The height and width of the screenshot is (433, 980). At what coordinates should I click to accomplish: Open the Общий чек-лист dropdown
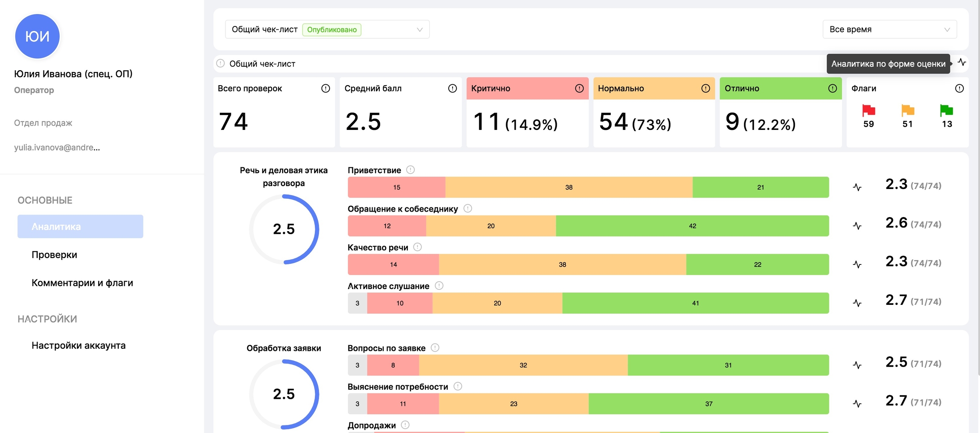point(327,29)
